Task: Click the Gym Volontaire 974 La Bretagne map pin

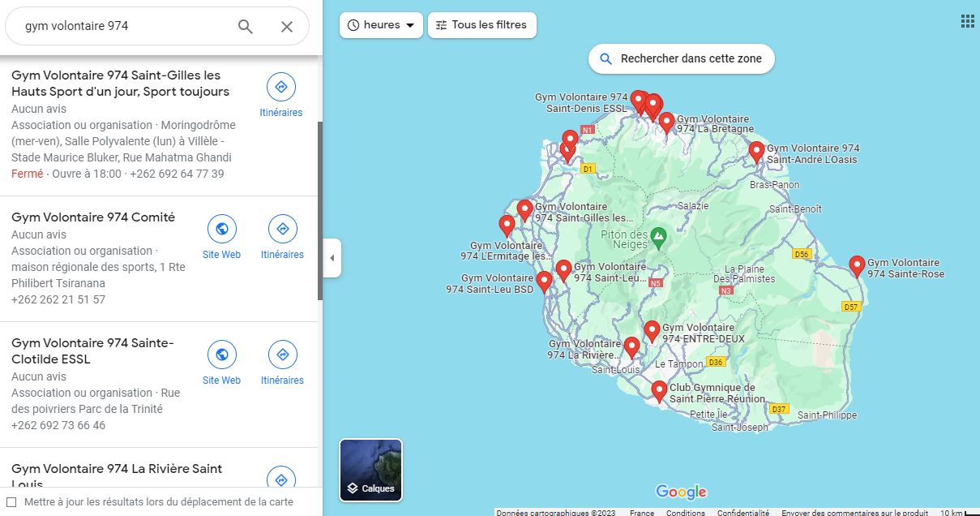Action: click(666, 123)
